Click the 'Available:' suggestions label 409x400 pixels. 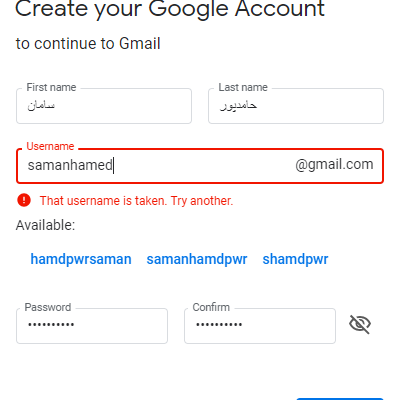[x=45, y=225]
